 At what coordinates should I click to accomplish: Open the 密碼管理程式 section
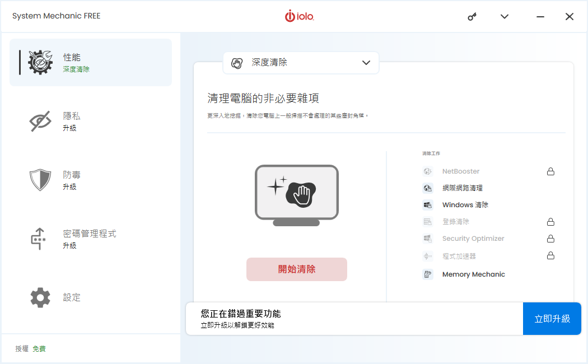90,234
